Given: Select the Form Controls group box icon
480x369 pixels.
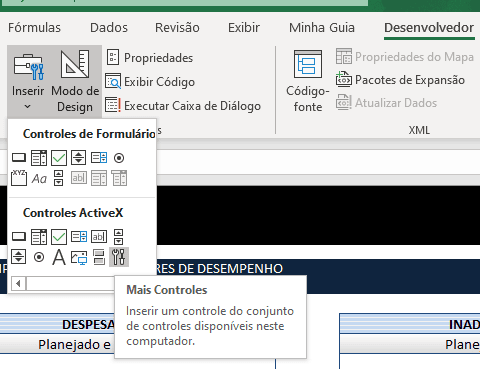Looking at the screenshot, I should [x=19, y=178].
